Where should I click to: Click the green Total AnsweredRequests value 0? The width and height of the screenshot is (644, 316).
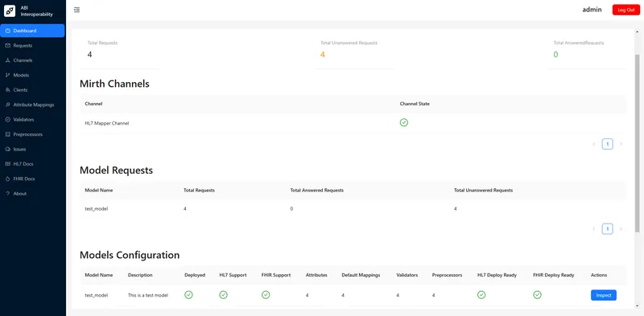(555, 54)
